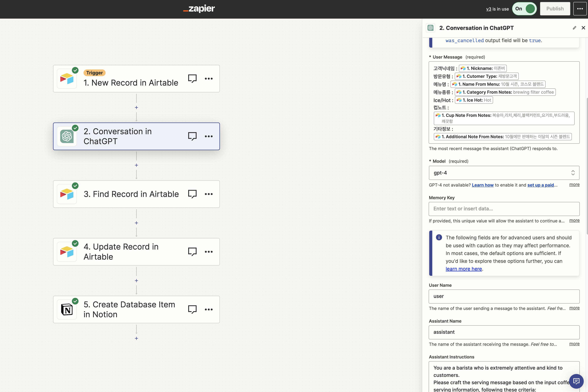The width and height of the screenshot is (588, 392).
Task: Click pencil icon to rename step title
Action: (574, 28)
